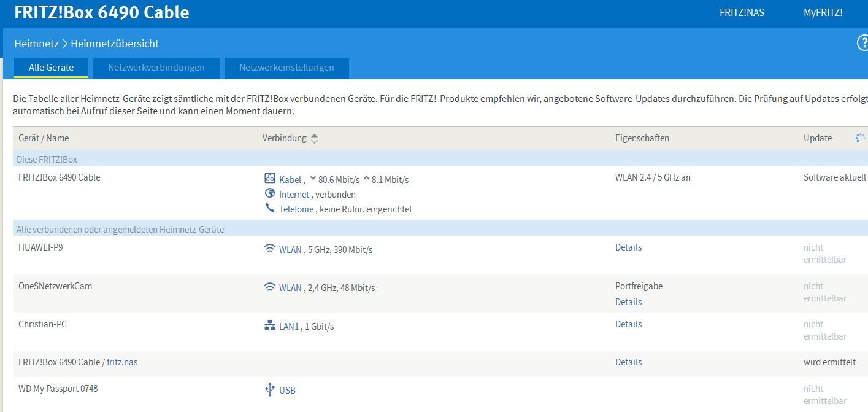This screenshot has width=868, height=412.
Task: Open Details for OneSNetzwerkCam
Action: (x=628, y=302)
